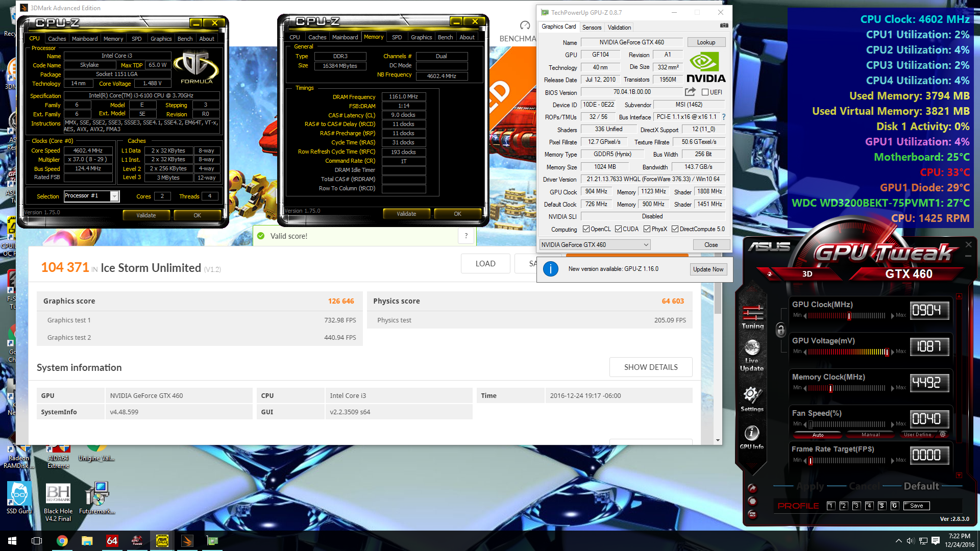This screenshot has height=551, width=980.
Task: Click the Valid score help question button
Action: pyautogui.click(x=465, y=236)
